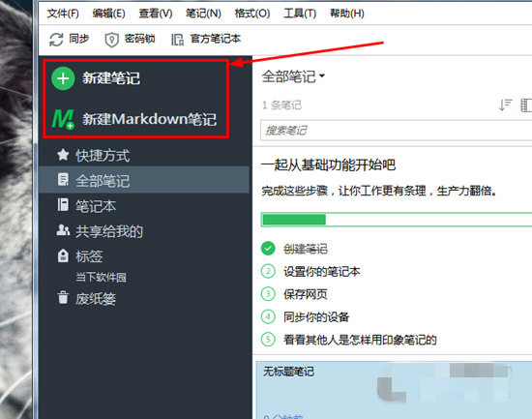Open step 保存网页

pos(306,294)
